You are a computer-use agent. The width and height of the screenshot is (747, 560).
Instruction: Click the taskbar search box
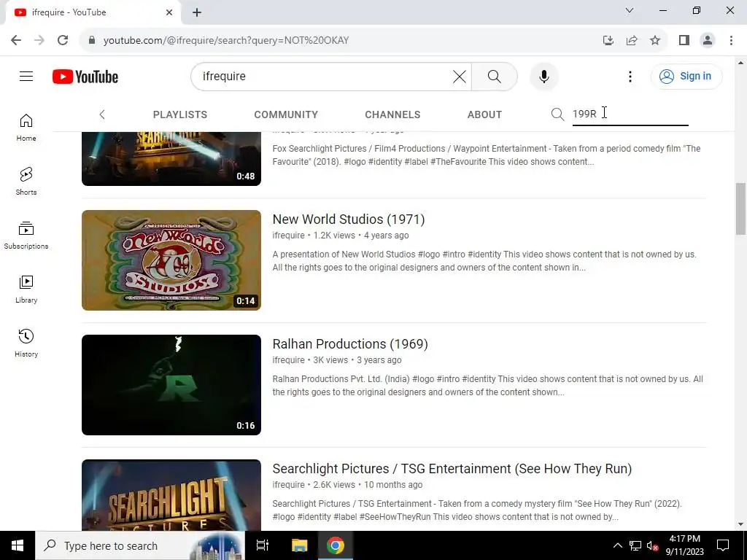tap(140, 545)
